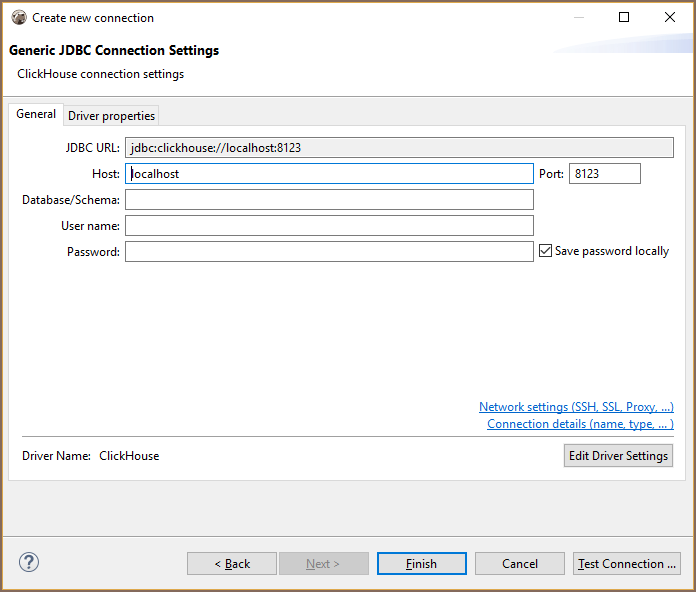
Task: Go back with the Back button
Action: click(x=232, y=564)
